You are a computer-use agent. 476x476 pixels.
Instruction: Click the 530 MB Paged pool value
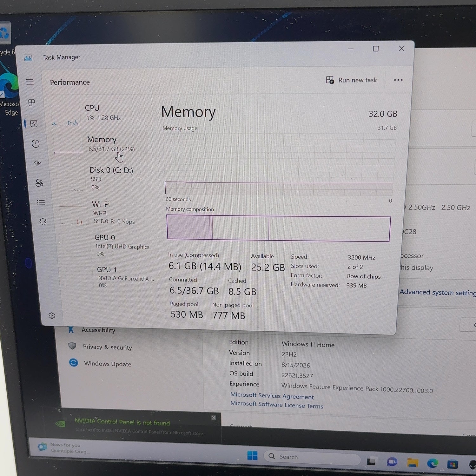pyautogui.click(x=187, y=314)
